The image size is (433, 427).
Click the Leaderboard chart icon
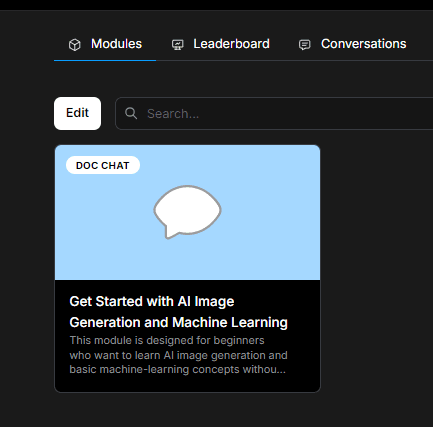click(177, 44)
